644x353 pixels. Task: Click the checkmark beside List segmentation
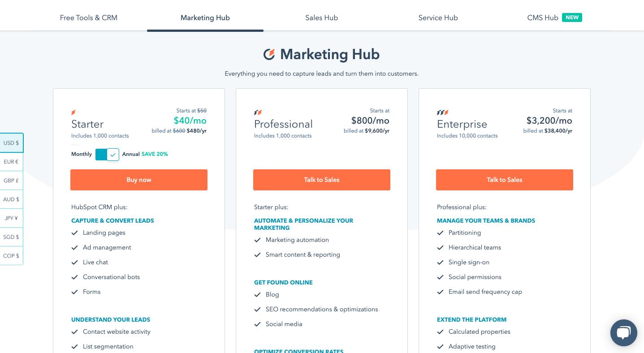click(75, 347)
